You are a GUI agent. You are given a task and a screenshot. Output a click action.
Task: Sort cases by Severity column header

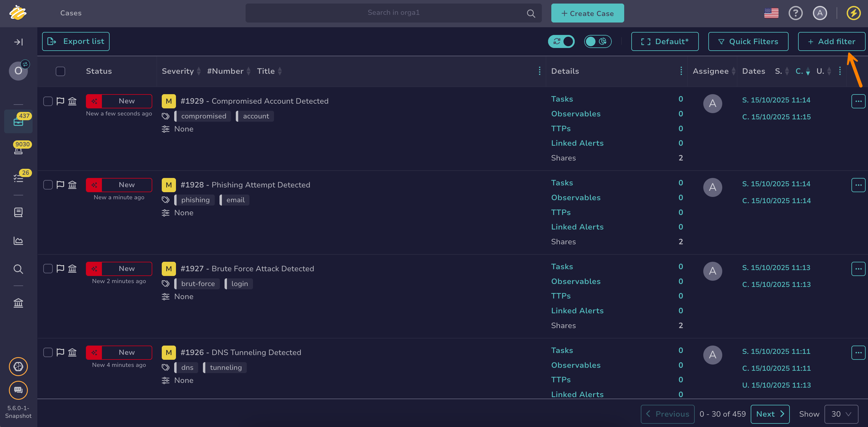pyautogui.click(x=178, y=71)
